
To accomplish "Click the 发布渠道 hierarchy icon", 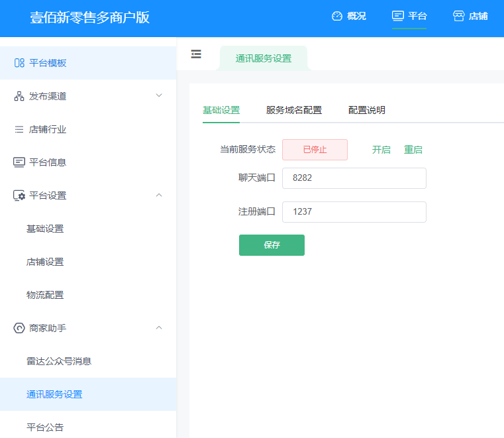I will click(x=19, y=96).
